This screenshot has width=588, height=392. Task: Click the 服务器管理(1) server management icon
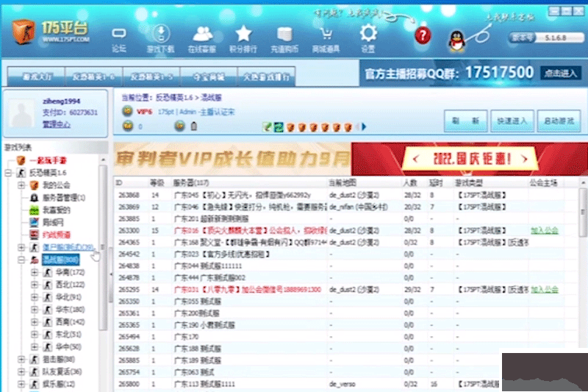tap(34, 197)
